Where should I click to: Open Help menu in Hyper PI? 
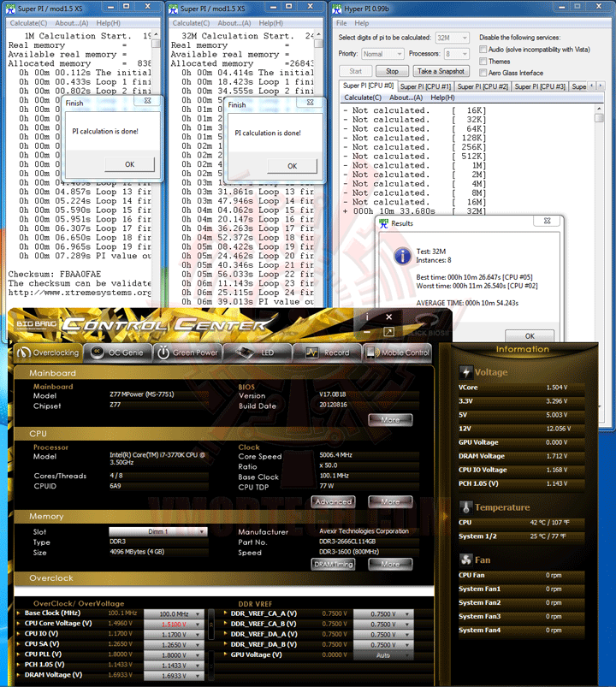tap(361, 23)
